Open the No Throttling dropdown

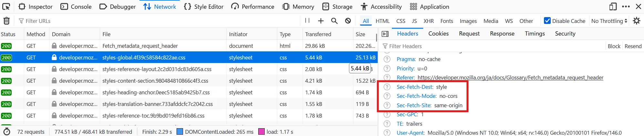point(609,21)
